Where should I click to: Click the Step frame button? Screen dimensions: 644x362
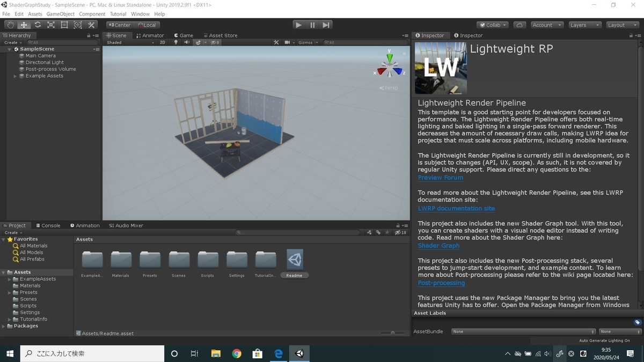326,25
